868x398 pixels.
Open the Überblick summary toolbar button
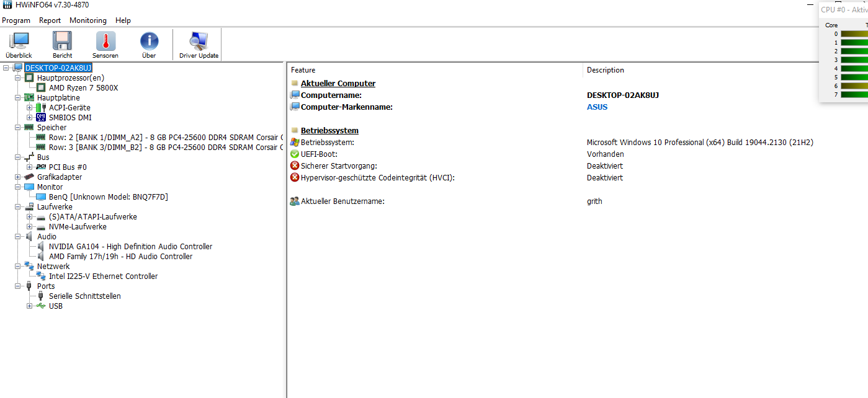pyautogui.click(x=19, y=45)
